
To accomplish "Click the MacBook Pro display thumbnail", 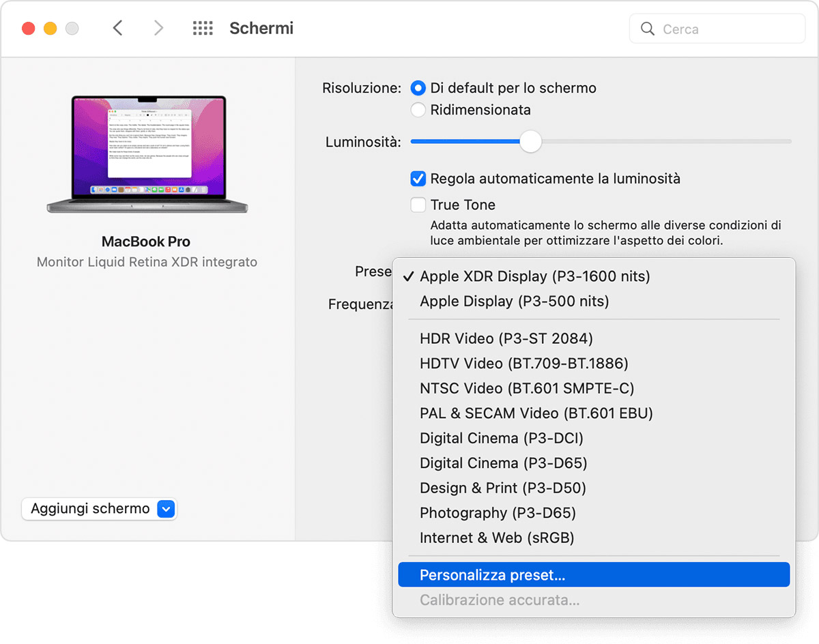I will 147,154.
